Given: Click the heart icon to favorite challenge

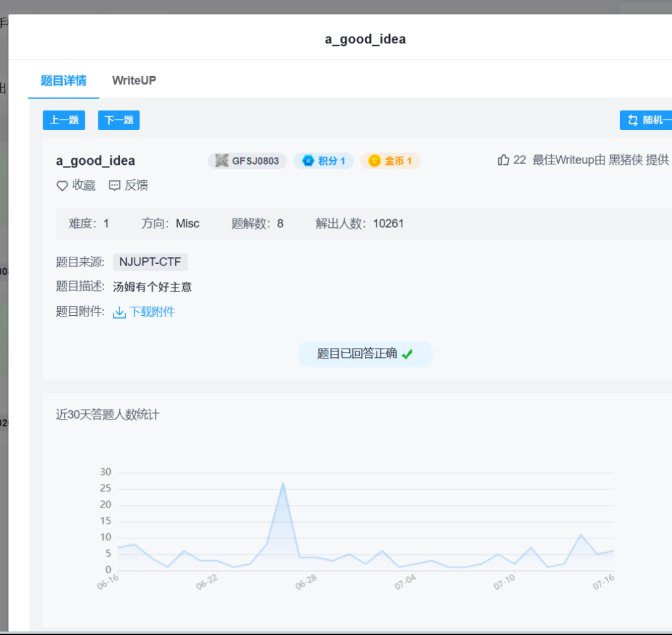Looking at the screenshot, I should 62,186.
